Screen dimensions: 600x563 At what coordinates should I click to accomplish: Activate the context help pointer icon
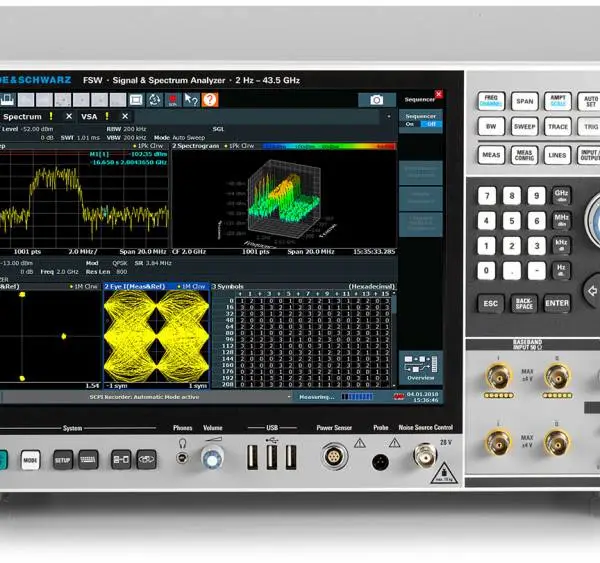point(191,100)
